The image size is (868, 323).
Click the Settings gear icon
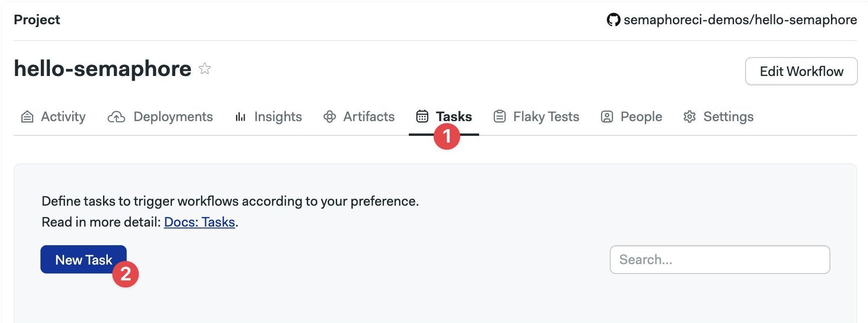689,116
